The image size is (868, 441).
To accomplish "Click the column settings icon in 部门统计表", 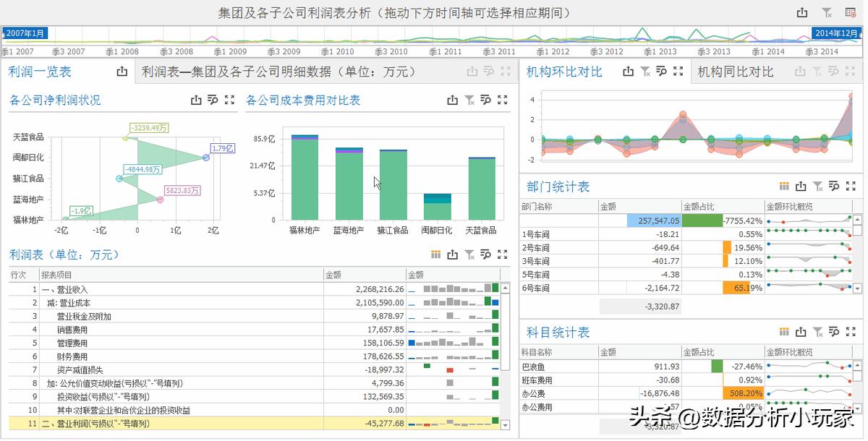I will (x=783, y=187).
